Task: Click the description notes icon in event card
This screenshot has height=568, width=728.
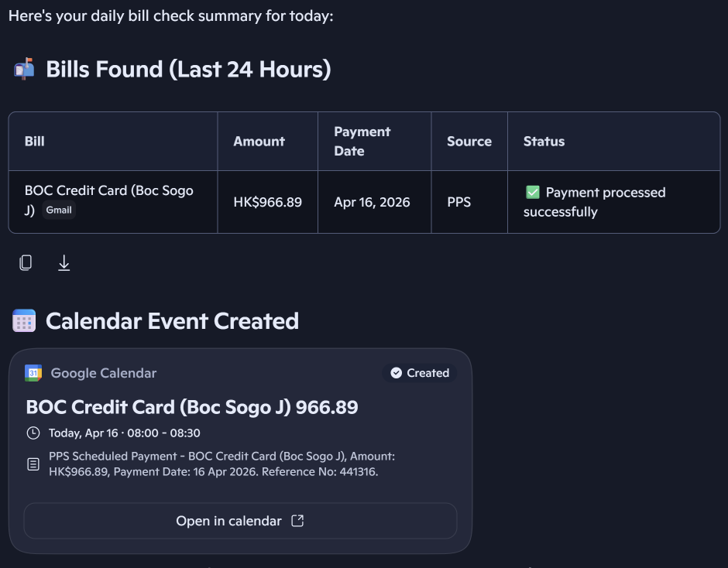Action: [33, 464]
